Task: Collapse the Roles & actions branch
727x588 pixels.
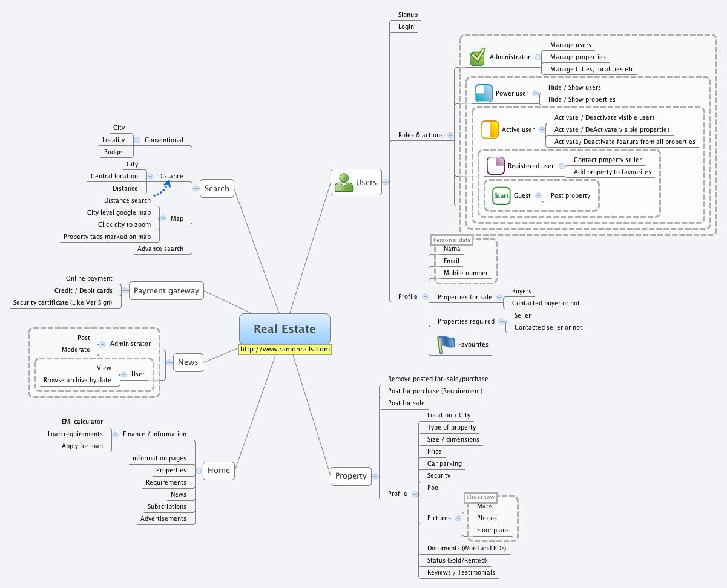Action: pos(450,135)
